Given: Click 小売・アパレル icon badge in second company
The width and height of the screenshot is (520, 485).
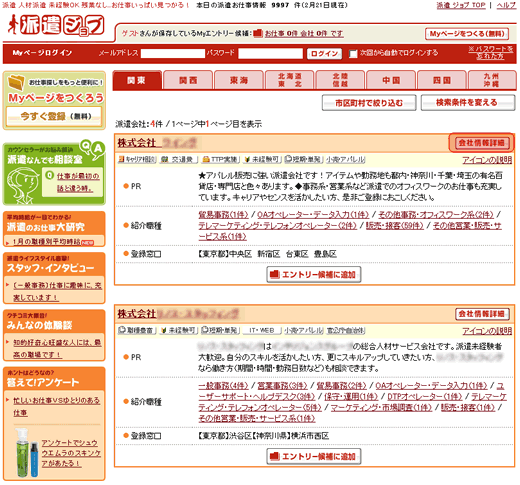Looking at the screenshot, I should [x=304, y=330].
